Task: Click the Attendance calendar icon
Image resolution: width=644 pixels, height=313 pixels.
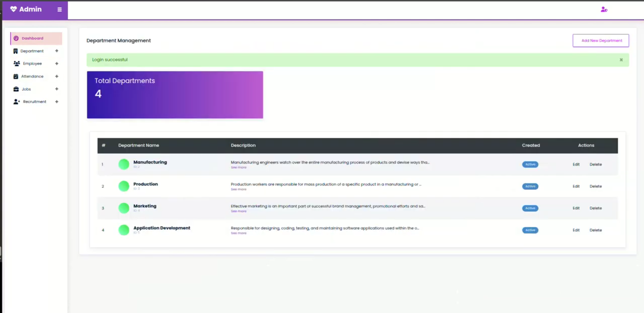Action: (16, 76)
